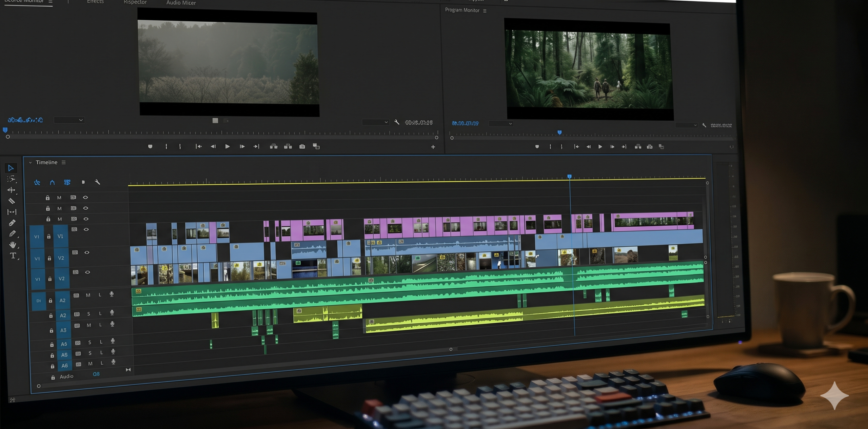Collapse the Timeline panel chevron
Viewport: 868px width, 429px height.
click(x=30, y=163)
